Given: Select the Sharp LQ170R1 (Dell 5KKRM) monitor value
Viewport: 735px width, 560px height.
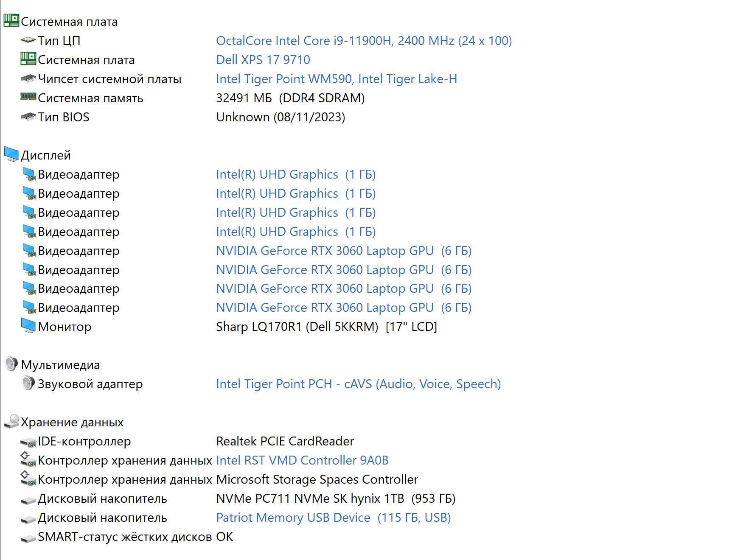Looking at the screenshot, I should coord(326,327).
